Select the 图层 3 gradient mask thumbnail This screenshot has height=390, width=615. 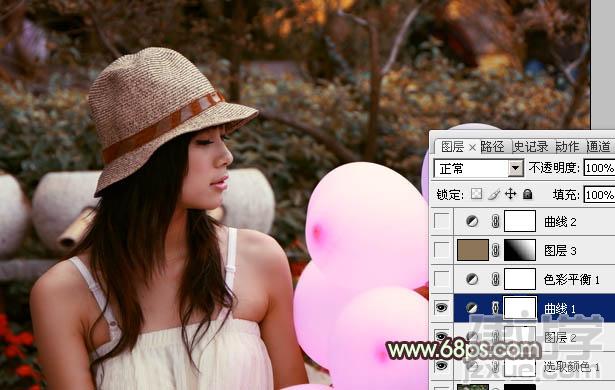[x=520, y=250]
